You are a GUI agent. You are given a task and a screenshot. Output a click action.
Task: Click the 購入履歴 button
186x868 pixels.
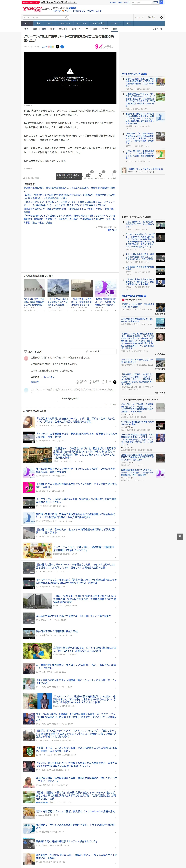(x=152, y=17)
